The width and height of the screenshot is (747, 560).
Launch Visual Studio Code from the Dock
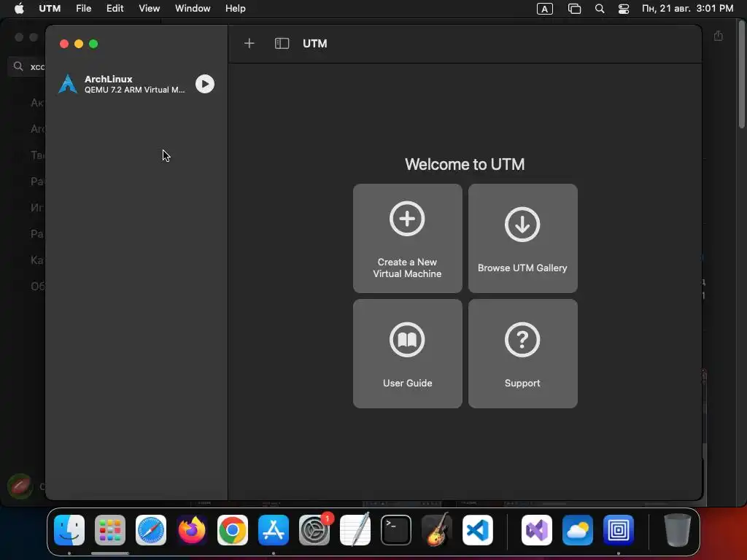478,530
